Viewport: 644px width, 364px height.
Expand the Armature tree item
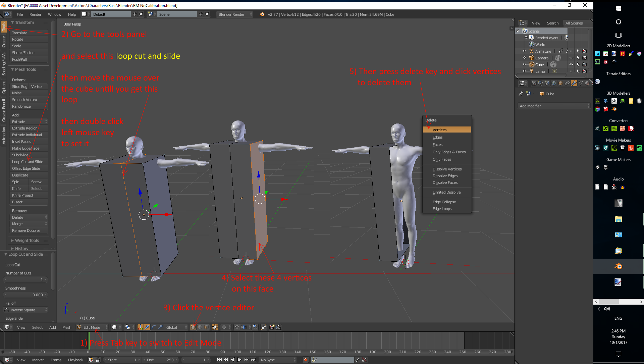pos(524,51)
